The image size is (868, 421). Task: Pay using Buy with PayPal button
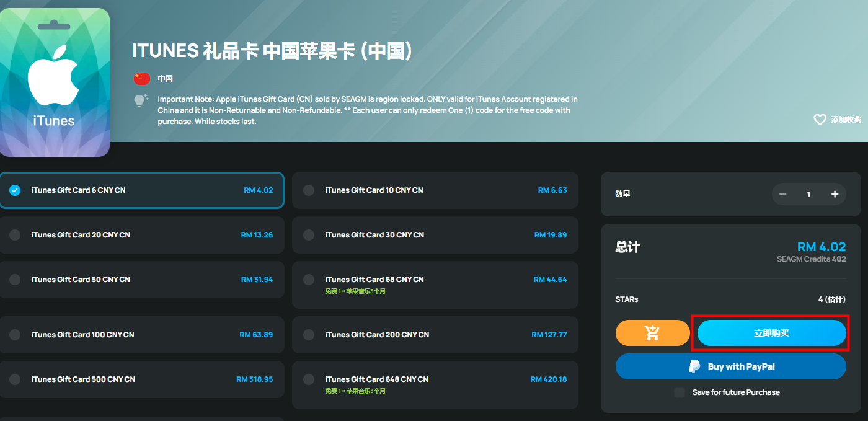point(731,366)
